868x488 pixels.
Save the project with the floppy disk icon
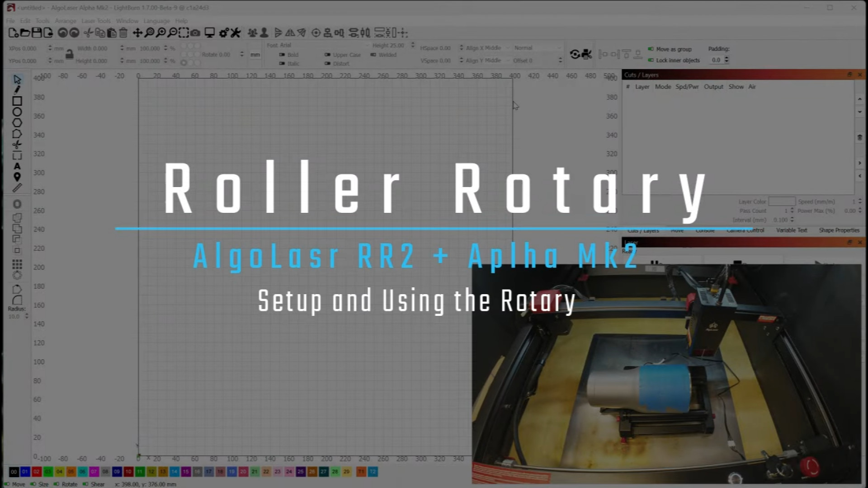(37, 33)
